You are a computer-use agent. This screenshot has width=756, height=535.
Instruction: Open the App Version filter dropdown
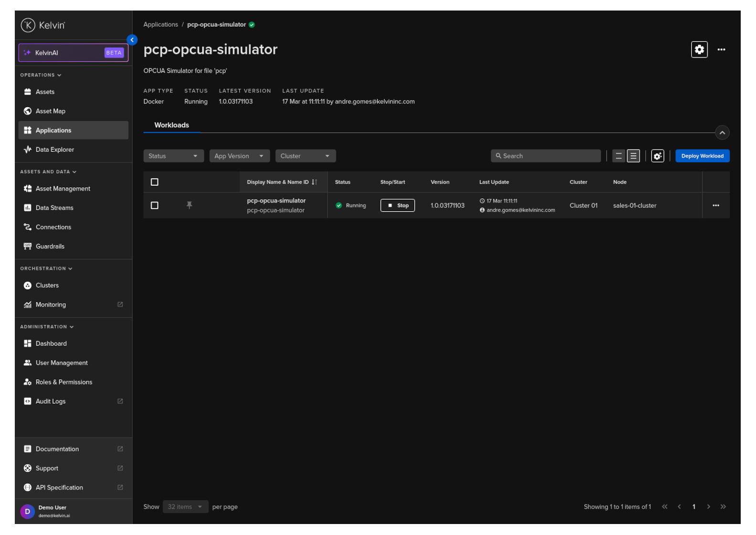click(x=239, y=156)
